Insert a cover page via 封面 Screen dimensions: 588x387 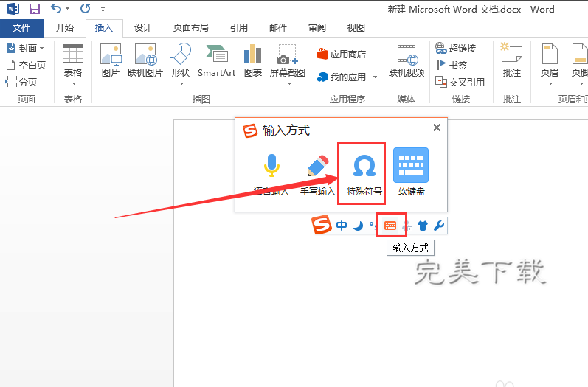click(26, 48)
